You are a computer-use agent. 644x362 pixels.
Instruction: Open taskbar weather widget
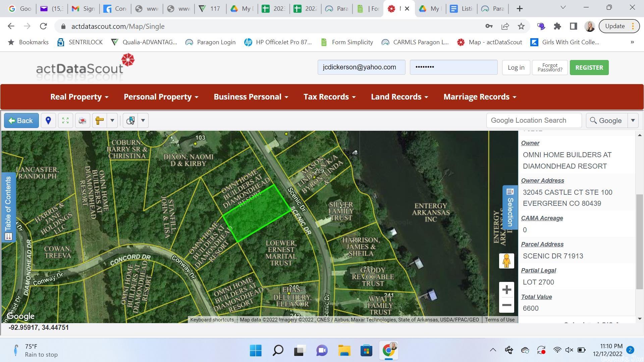point(35,351)
